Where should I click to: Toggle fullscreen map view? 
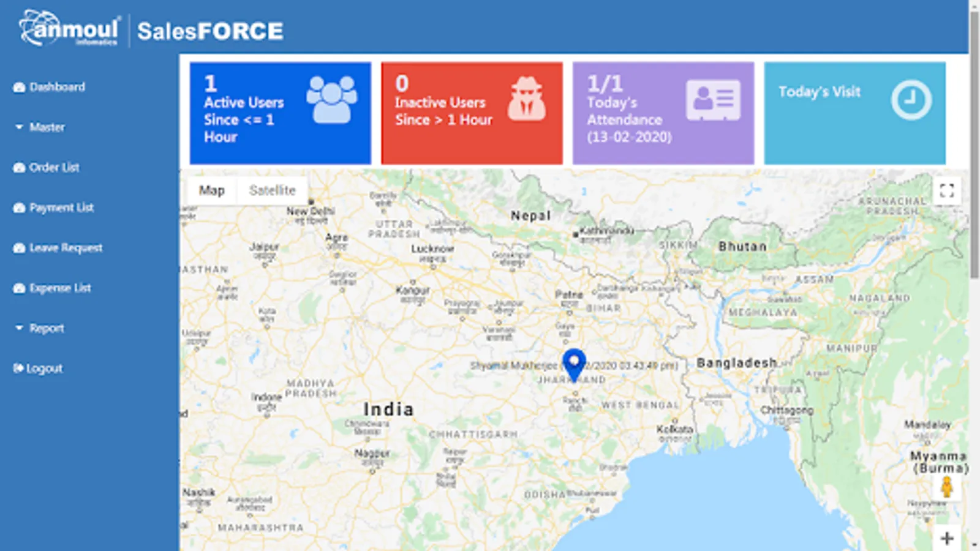click(x=947, y=191)
